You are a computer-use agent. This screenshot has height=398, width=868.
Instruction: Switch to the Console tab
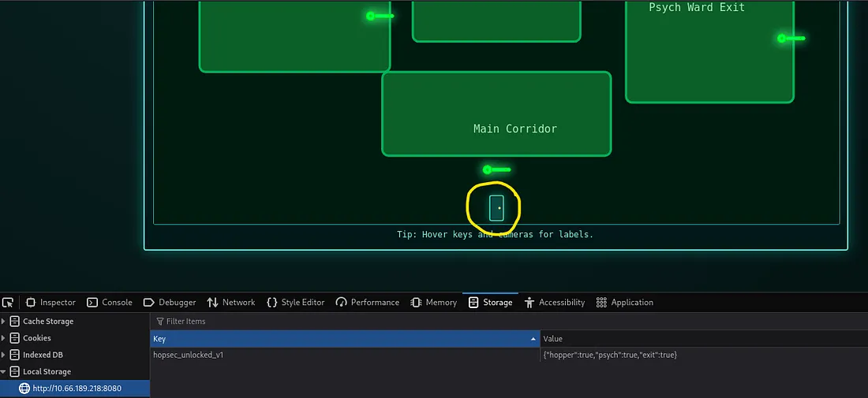coord(110,303)
